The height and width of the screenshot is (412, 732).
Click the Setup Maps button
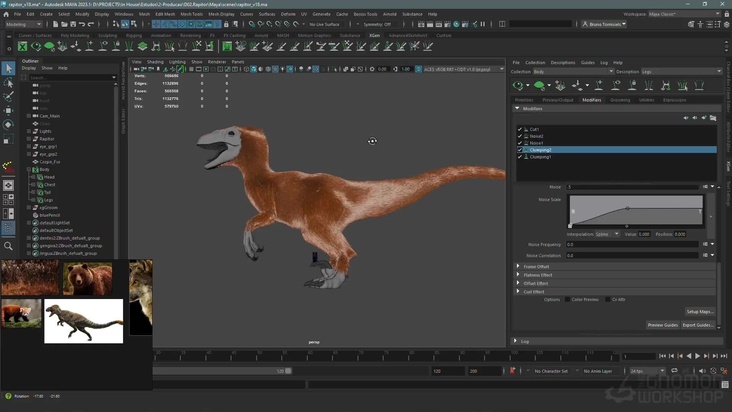pos(699,312)
